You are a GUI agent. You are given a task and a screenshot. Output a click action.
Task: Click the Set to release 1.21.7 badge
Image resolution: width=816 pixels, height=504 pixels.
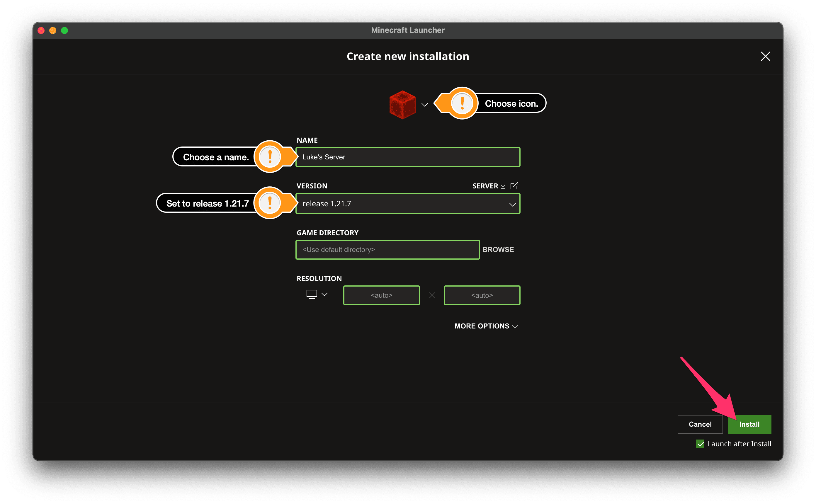coord(271,203)
